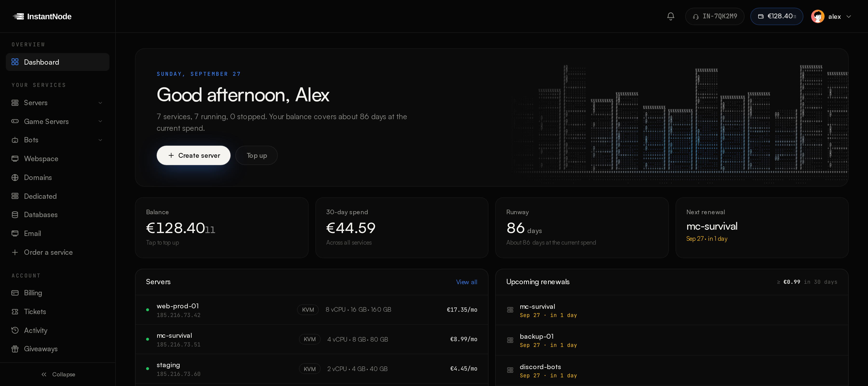Expand the alex account menu chevron
The width and height of the screenshot is (868, 386).
pos(849,16)
